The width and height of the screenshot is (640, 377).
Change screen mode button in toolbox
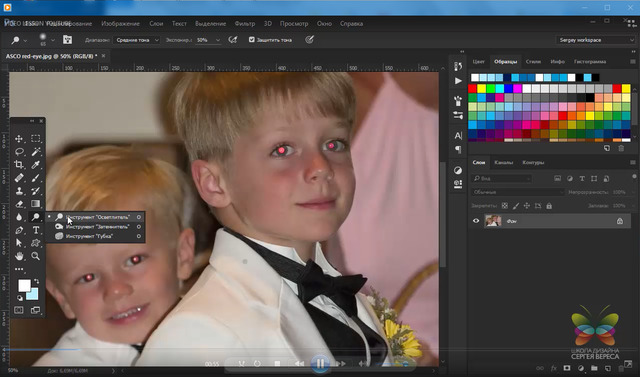[x=36, y=310]
